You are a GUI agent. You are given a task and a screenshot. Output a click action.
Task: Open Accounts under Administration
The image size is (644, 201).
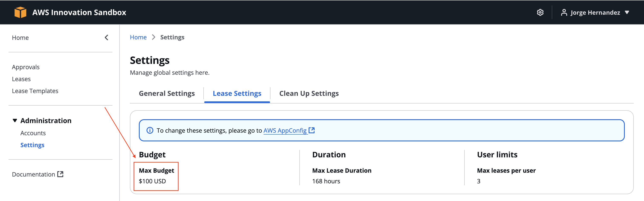[x=33, y=133]
